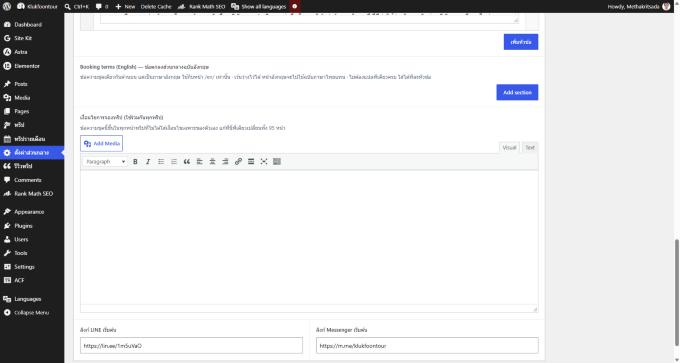Visit site via Klukfoontour link
Viewport: 680px width, 363px height.
coord(37,7)
